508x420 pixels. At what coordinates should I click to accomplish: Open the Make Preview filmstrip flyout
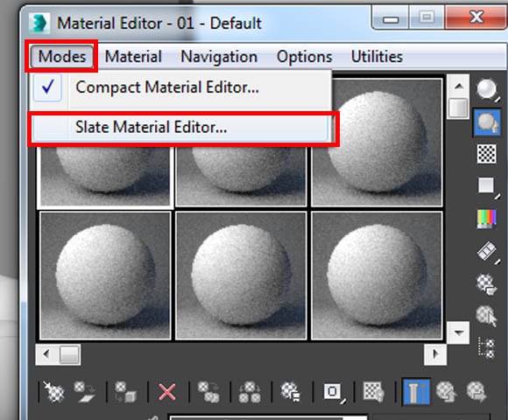coord(488,252)
